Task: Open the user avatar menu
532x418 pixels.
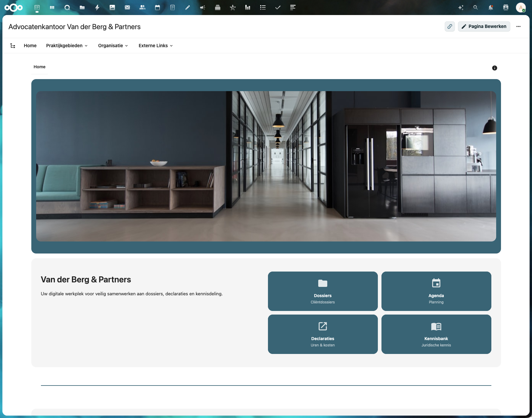Action: click(521, 8)
